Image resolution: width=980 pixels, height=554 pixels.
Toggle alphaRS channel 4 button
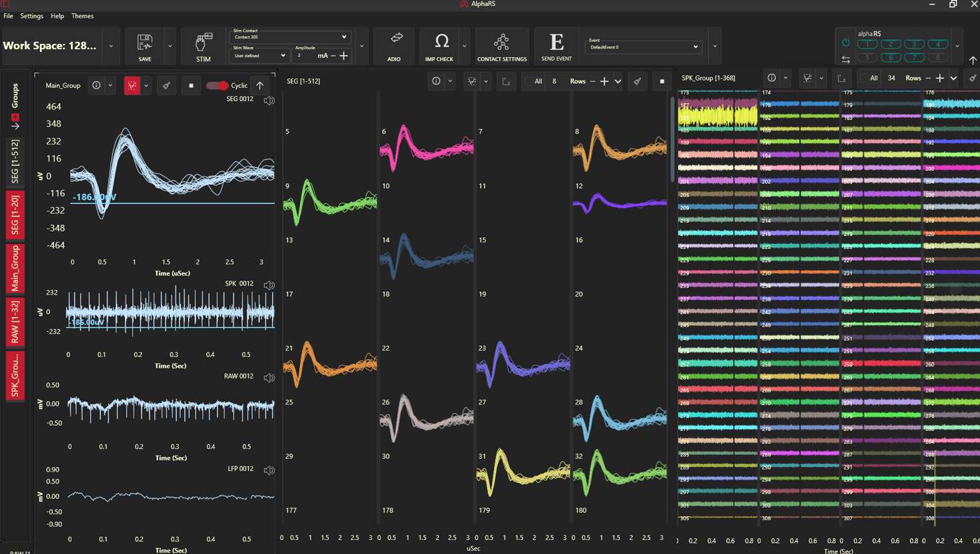click(x=937, y=44)
